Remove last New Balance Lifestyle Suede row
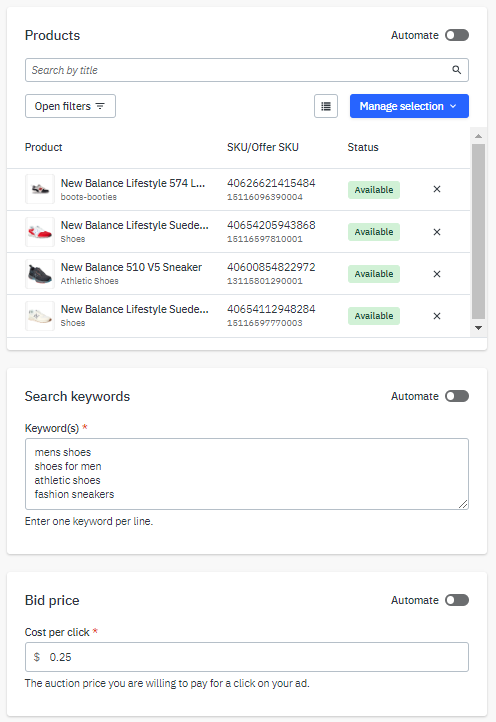The image size is (496, 722). (x=437, y=316)
